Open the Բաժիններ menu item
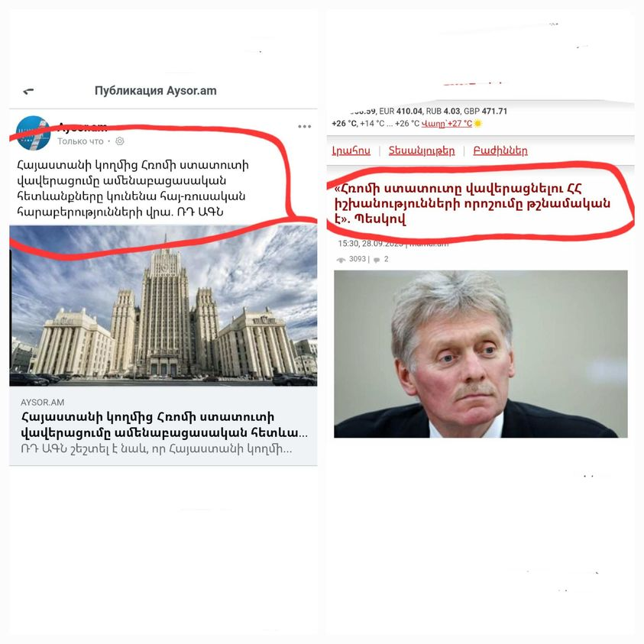Screen dimensions: 644x644 click(500, 150)
